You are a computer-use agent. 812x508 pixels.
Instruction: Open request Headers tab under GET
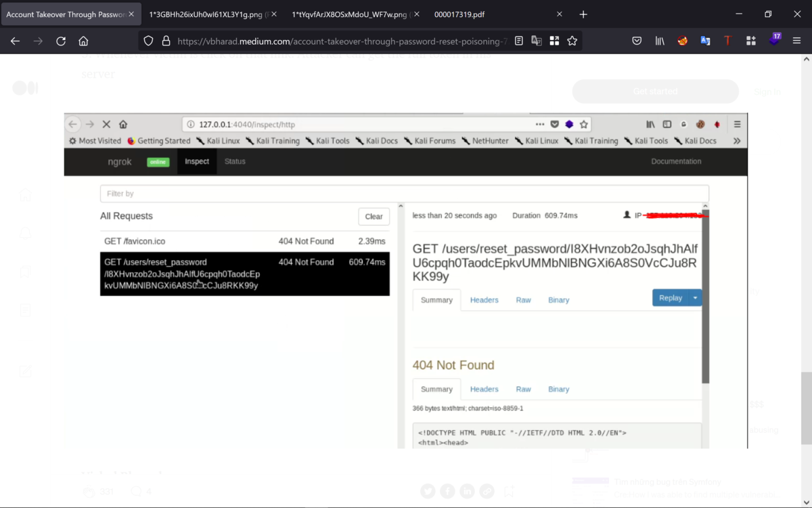click(484, 300)
